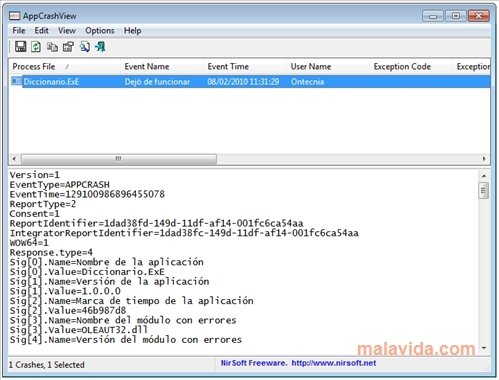The height and width of the screenshot is (380, 499).
Task: Click the 'Dejó de funcionar' event name cell
Action: coord(157,82)
